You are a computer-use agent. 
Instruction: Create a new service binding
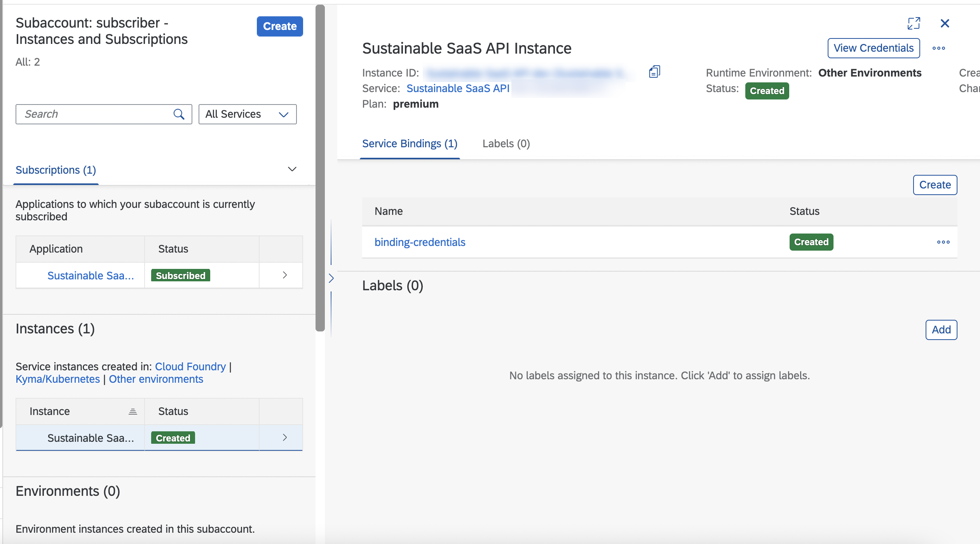point(935,185)
